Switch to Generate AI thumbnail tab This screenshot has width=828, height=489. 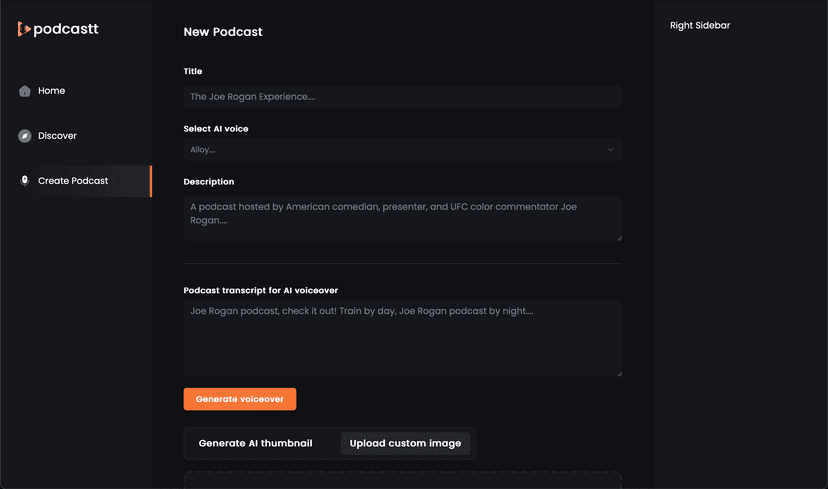(255, 444)
